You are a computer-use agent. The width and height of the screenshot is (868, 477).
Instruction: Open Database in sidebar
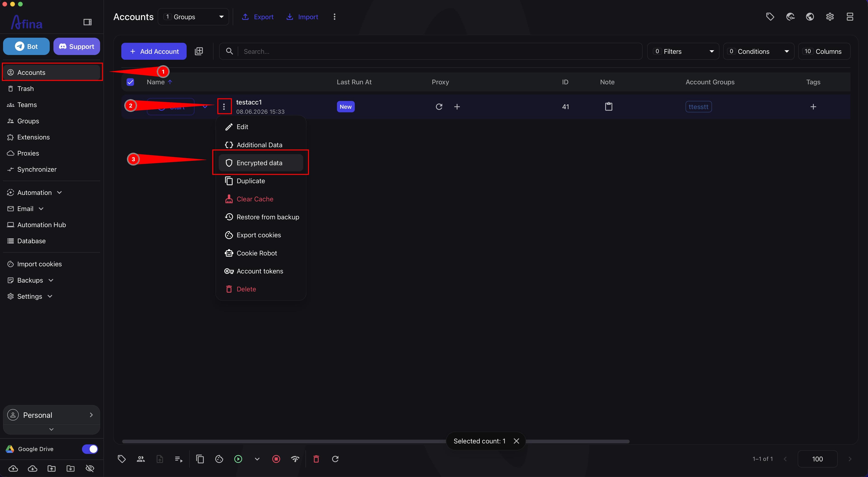pos(52,241)
